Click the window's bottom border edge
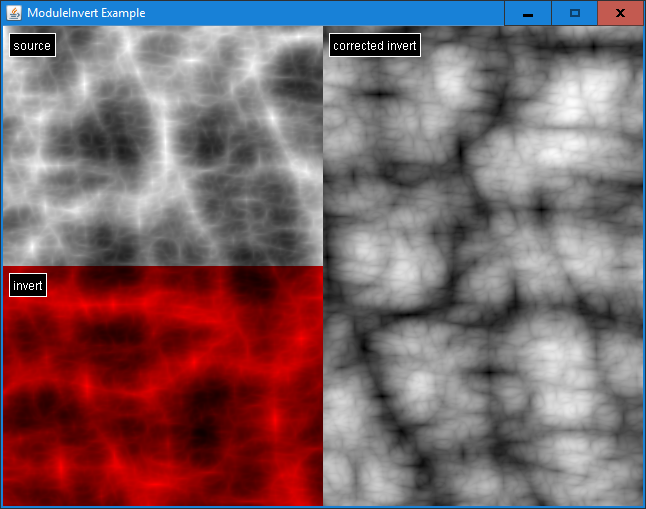This screenshot has height=509, width=646. 323,507
